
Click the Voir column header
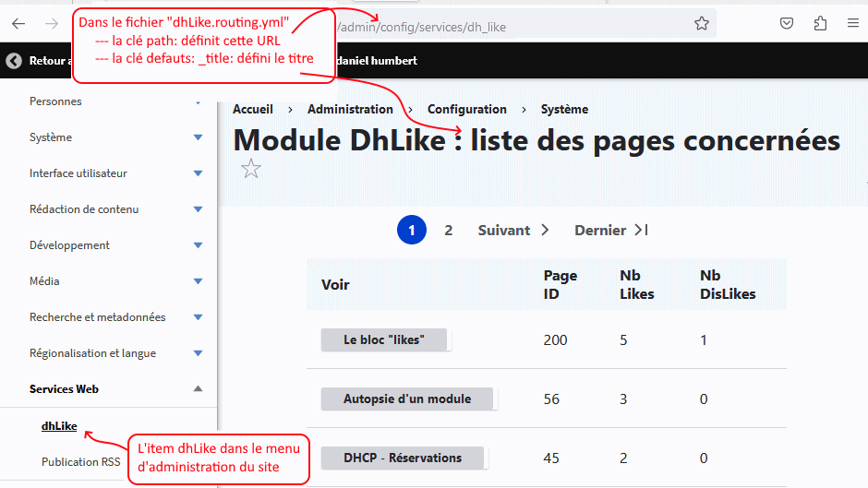coord(335,284)
